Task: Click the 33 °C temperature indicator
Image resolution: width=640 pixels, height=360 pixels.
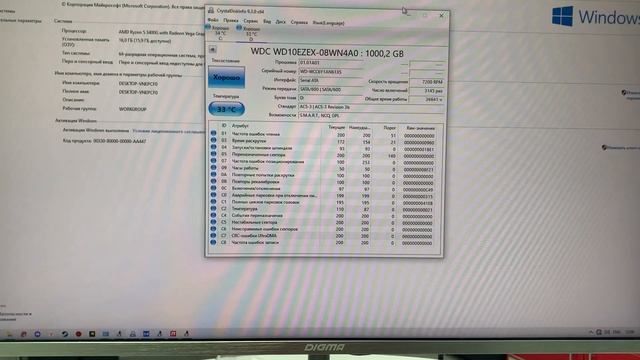Action: (227, 109)
